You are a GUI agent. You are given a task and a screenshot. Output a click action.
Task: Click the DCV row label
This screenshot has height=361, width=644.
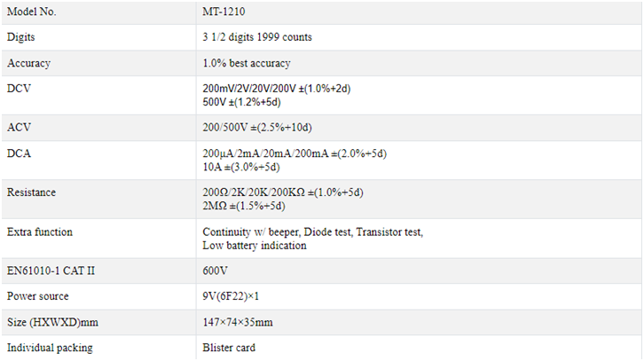19,89
